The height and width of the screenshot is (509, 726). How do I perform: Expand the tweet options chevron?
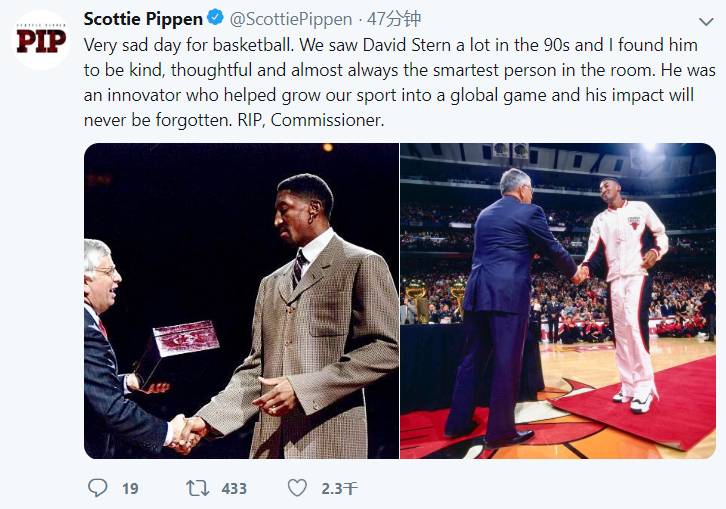706,20
